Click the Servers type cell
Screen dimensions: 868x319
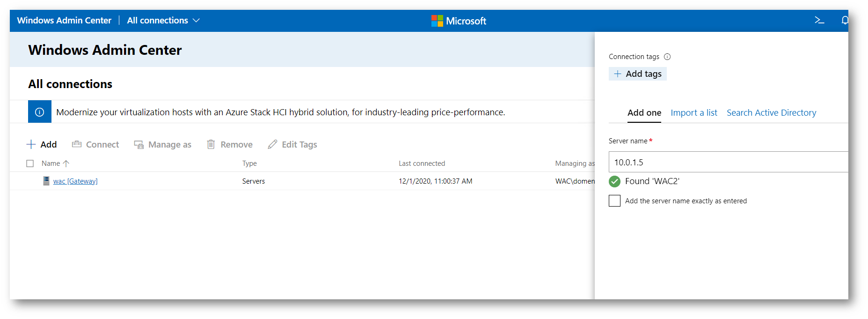pos(254,181)
